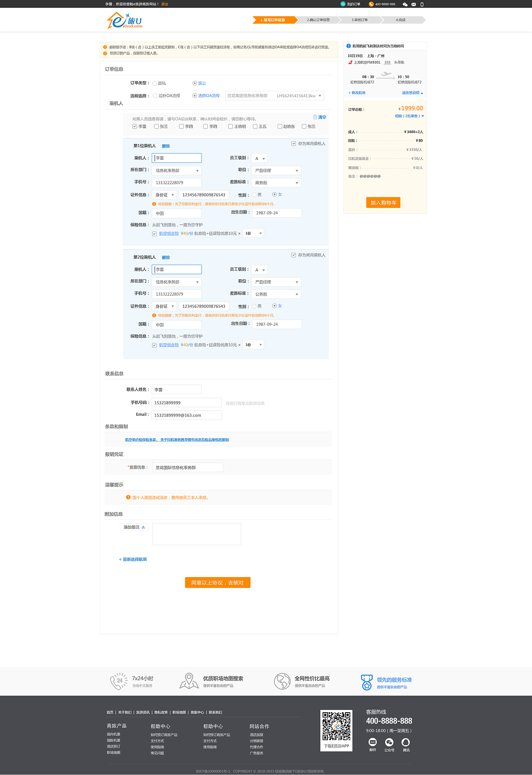
Task: Open passenger 1 insurance 1份 quantity dropdown
Action: [x=253, y=233]
